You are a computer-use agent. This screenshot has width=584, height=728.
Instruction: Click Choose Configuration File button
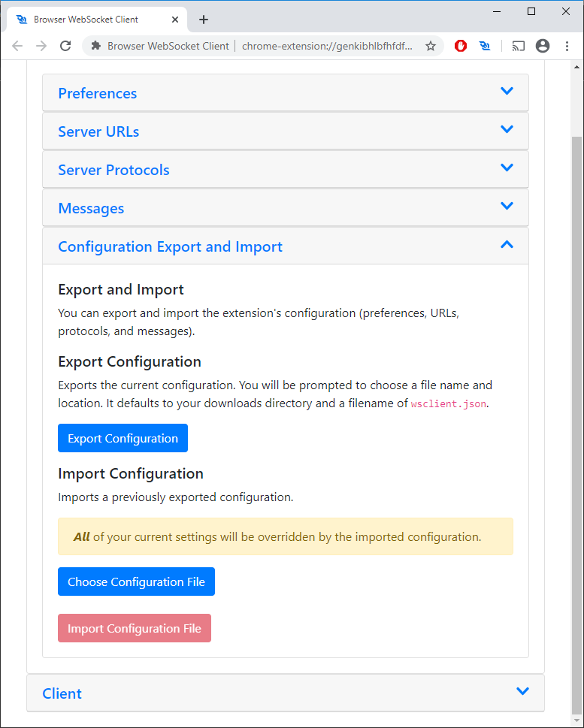[136, 581]
